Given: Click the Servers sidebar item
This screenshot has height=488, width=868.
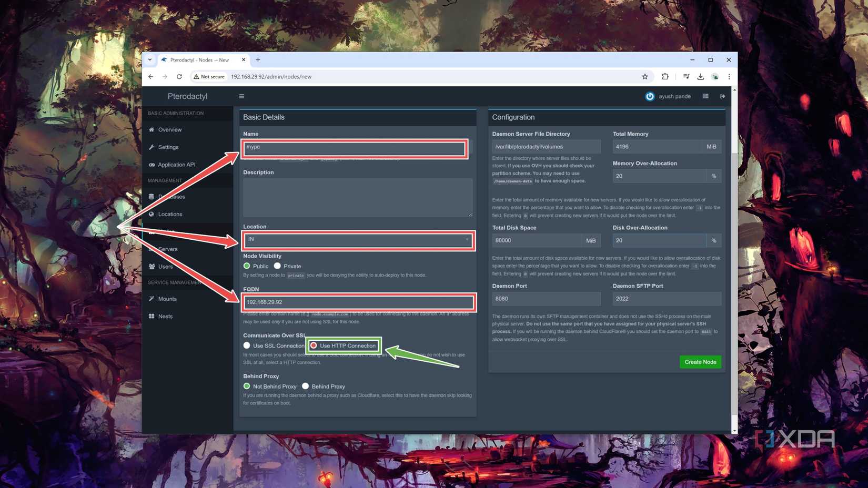Looking at the screenshot, I should click(168, 249).
